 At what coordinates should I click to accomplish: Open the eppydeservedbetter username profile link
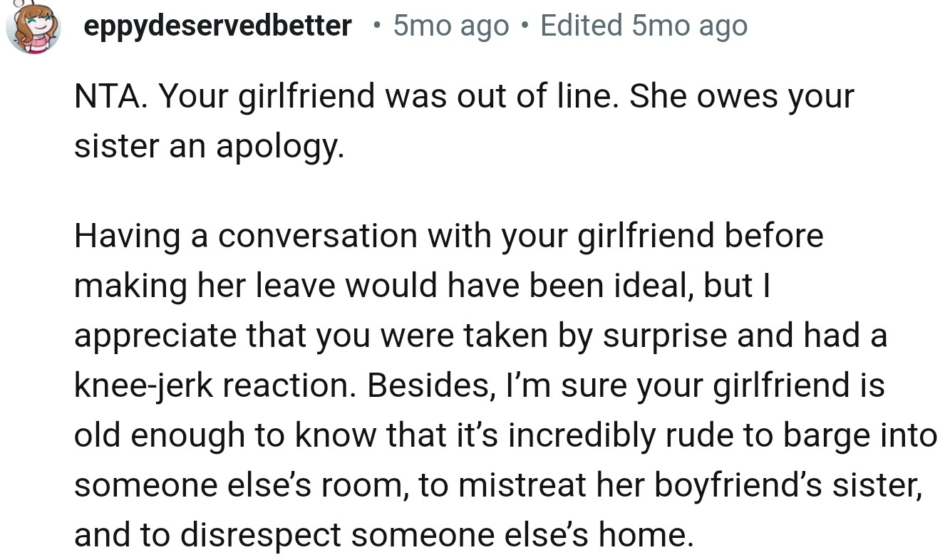217,26
